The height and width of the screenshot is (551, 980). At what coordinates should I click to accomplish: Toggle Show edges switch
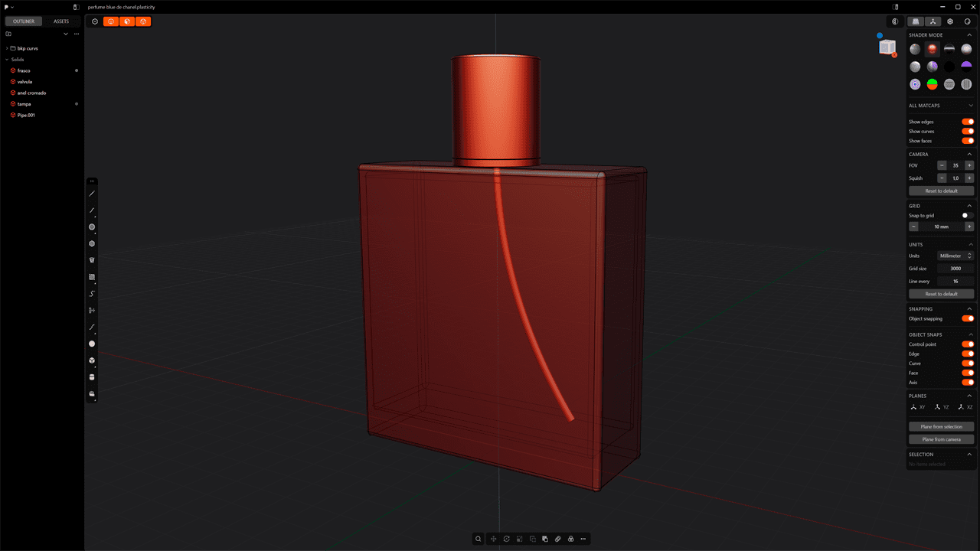pyautogui.click(x=968, y=122)
